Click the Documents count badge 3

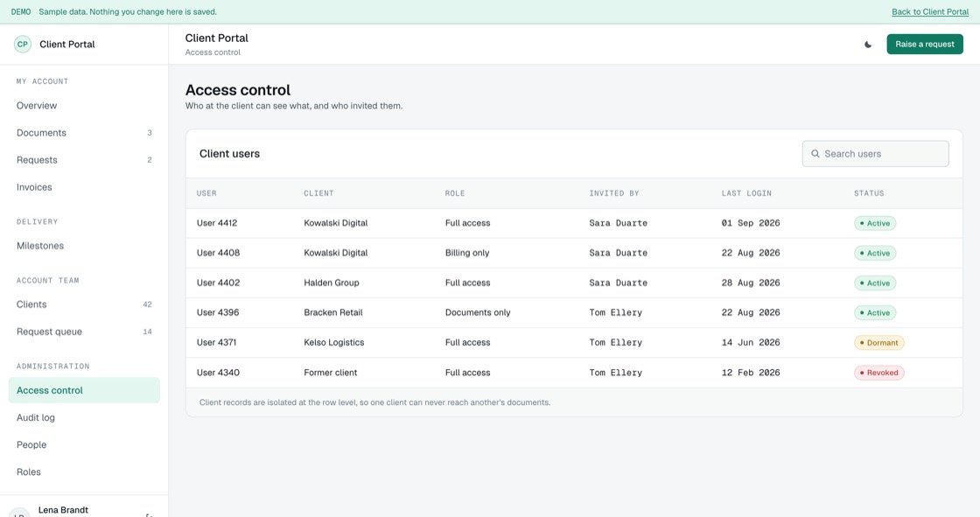click(150, 133)
